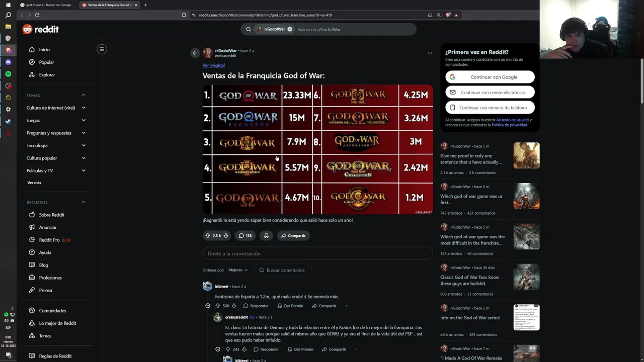Collapse the TEMAS section
The height and width of the screenshot is (362, 644).
[x=84, y=95]
